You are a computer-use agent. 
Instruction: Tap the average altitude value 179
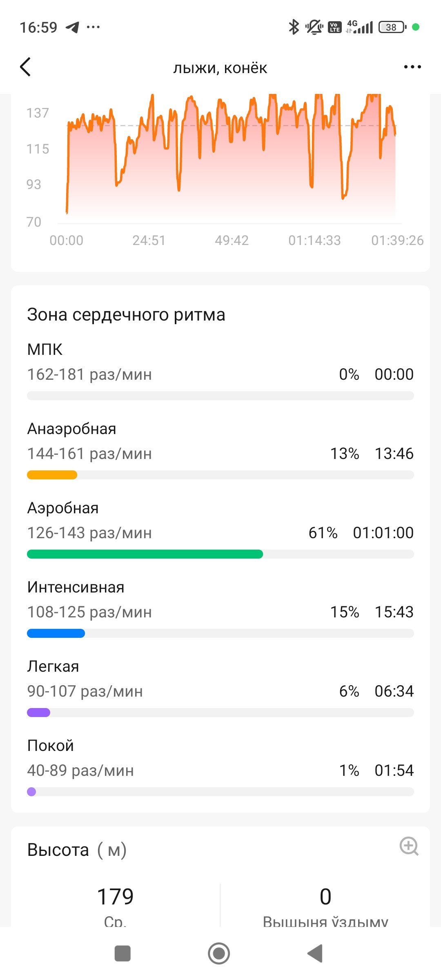[115, 897]
